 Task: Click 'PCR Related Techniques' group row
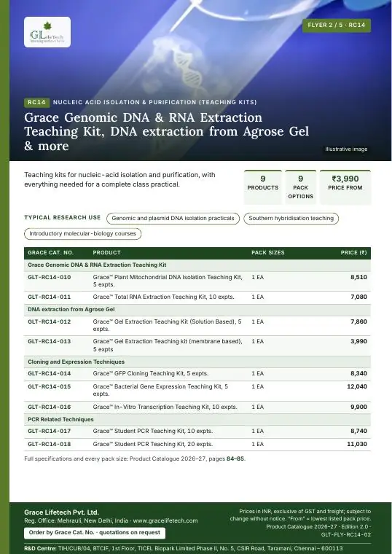pyautogui.click(x=197, y=420)
